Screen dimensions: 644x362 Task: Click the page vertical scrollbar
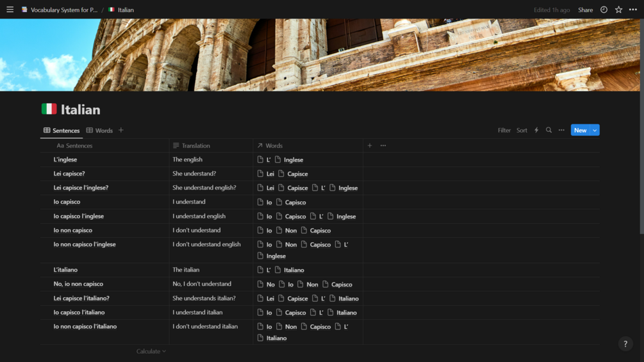coord(641,128)
